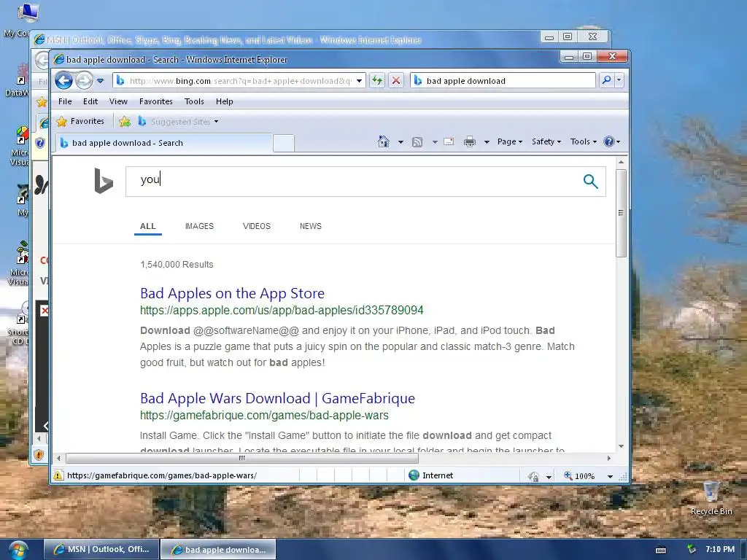Image resolution: width=747 pixels, height=560 pixels.
Task: Open Bad Apples on the App Store link
Action: (233, 293)
